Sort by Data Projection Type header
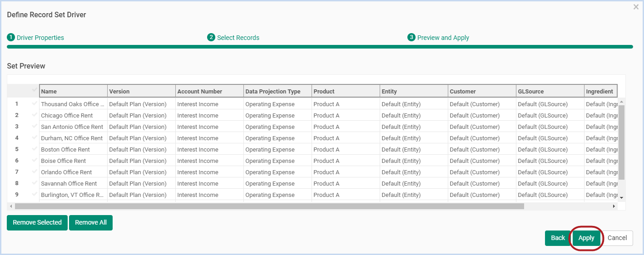The width and height of the screenshot is (644, 255). click(277, 91)
